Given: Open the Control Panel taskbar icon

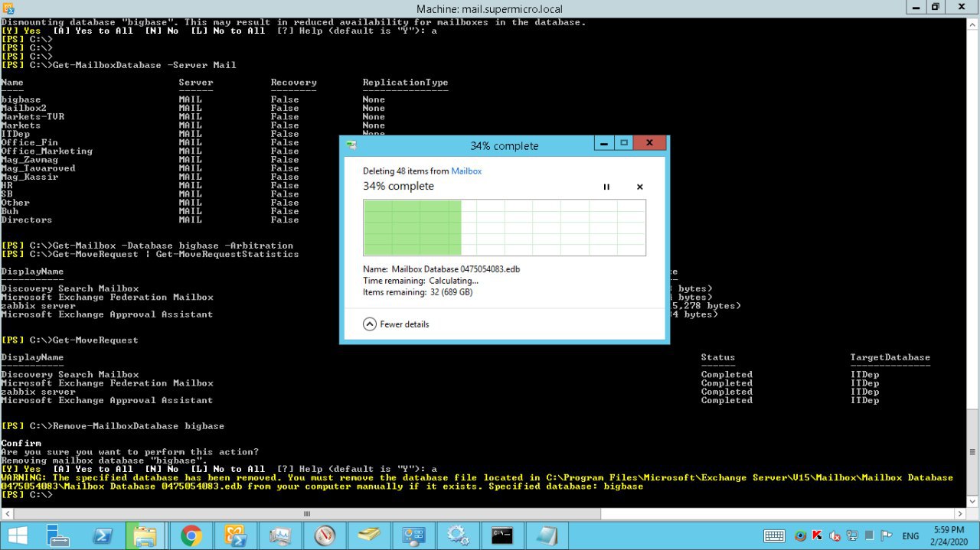Looking at the screenshot, I should coord(413,535).
